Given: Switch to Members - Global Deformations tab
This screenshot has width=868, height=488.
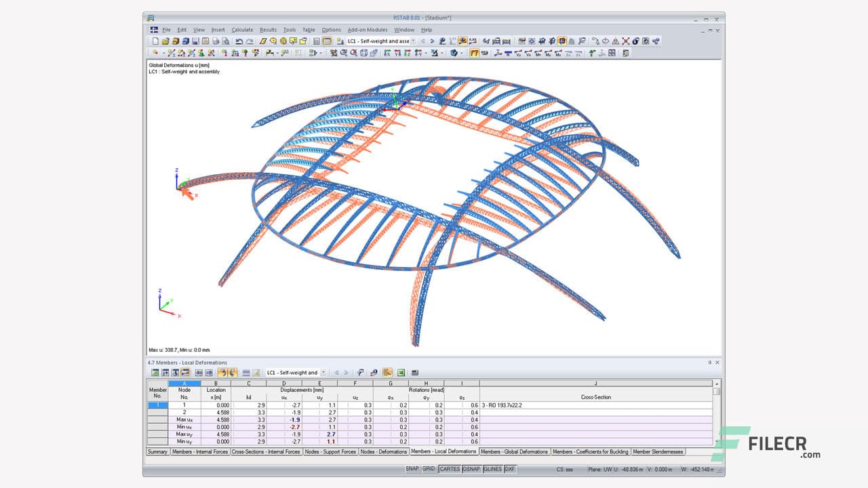Looking at the screenshot, I should tap(514, 451).
